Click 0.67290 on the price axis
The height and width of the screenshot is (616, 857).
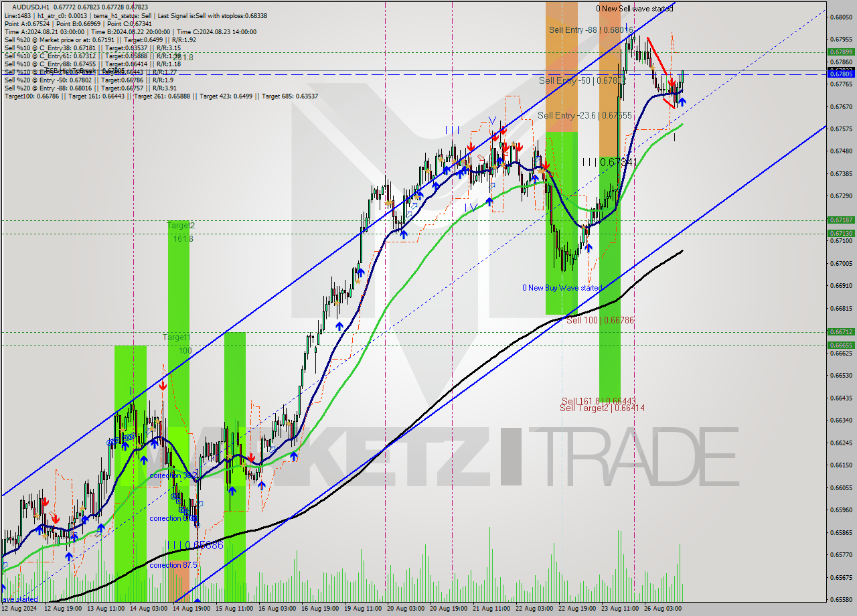(841, 196)
